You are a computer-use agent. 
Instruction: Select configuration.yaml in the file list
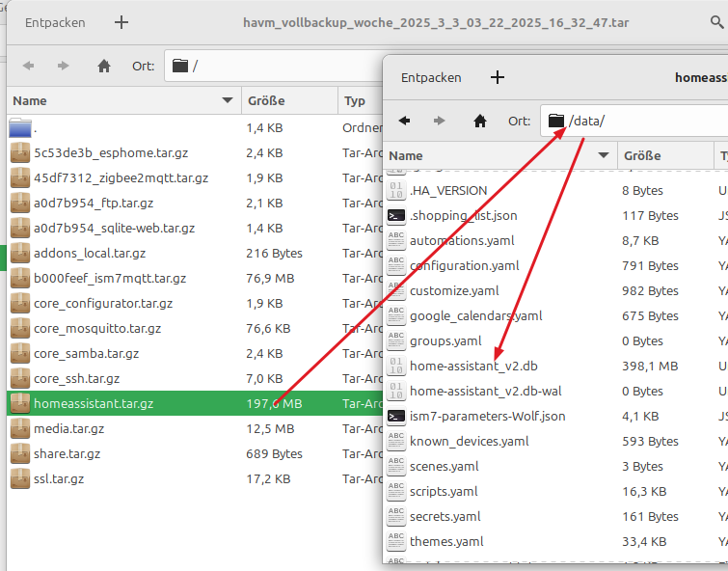463,265
